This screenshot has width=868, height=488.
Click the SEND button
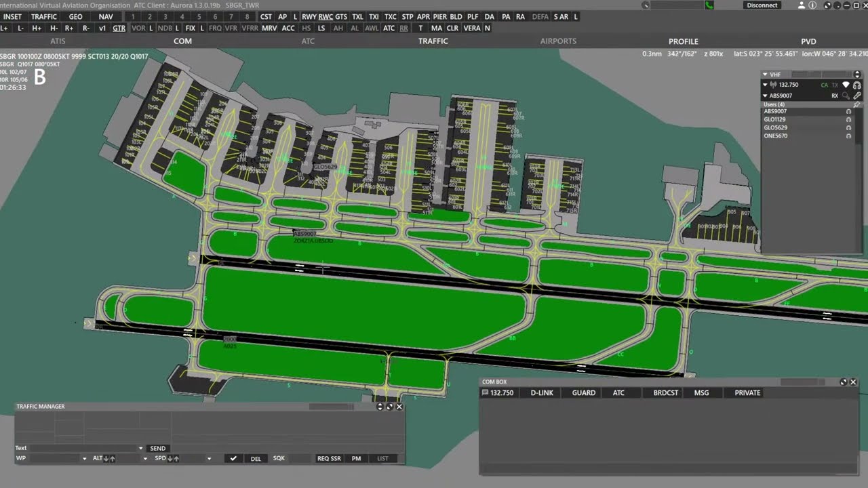pyautogui.click(x=158, y=448)
